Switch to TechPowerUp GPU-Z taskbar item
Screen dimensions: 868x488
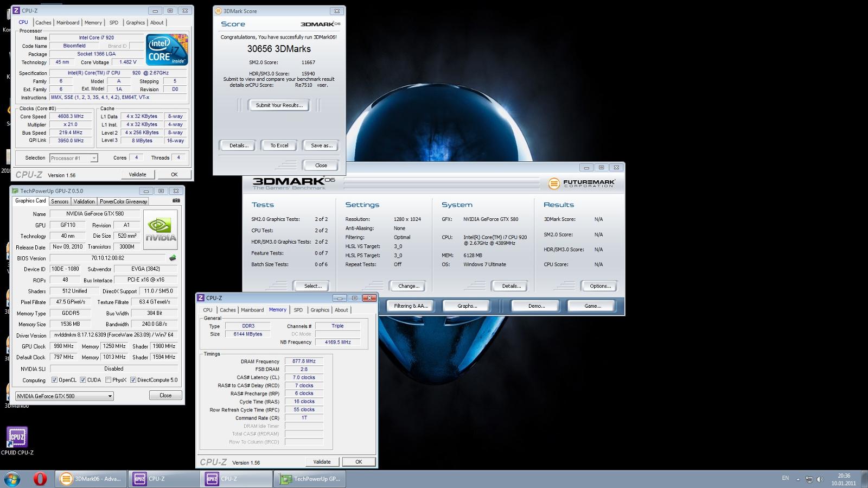click(x=310, y=479)
